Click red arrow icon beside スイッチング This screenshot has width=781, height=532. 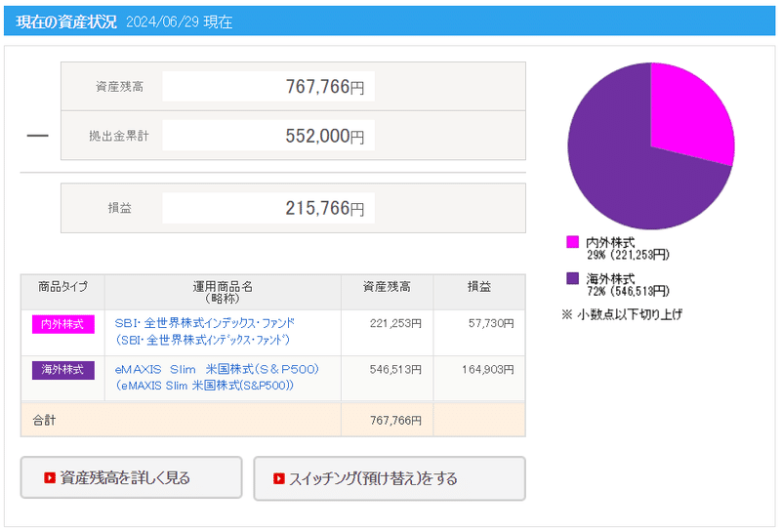pos(279,478)
